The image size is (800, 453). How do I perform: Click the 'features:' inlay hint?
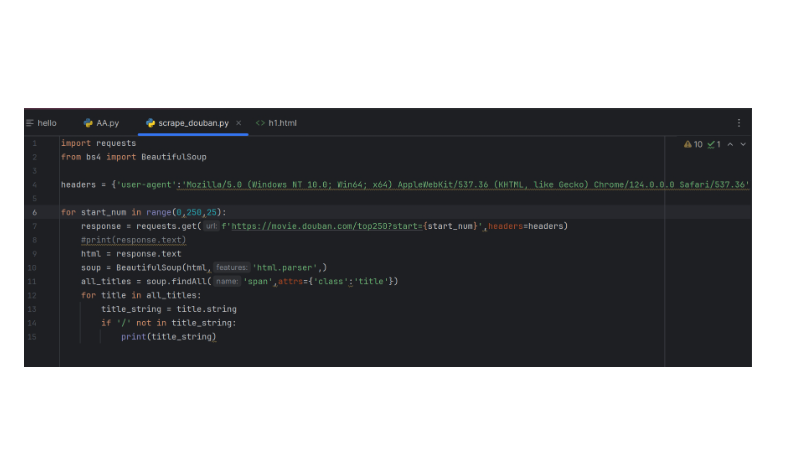point(231,268)
